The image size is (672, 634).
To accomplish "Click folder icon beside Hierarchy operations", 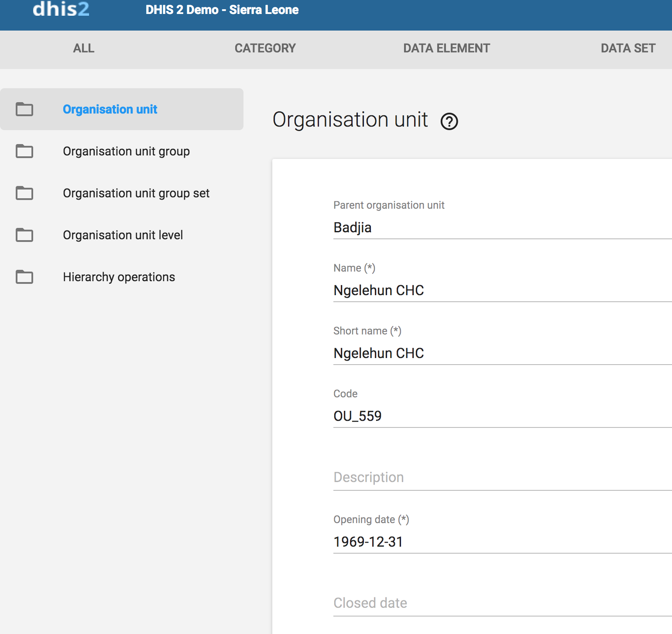I will pyautogui.click(x=24, y=277).
